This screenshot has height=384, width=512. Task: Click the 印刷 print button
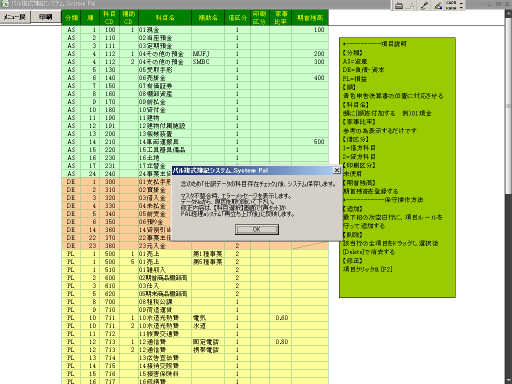[46, 17]
